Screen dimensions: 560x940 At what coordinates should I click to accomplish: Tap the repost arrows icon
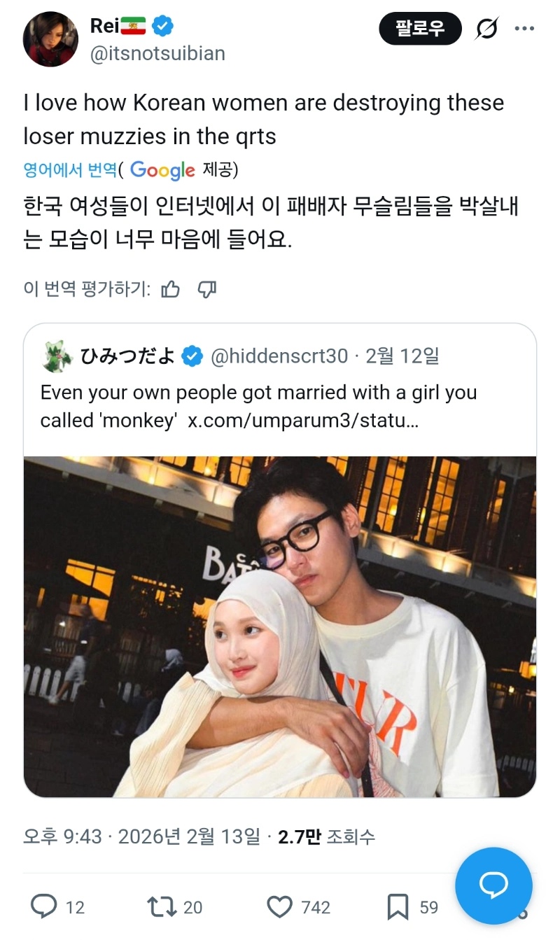tap(162, 907)
